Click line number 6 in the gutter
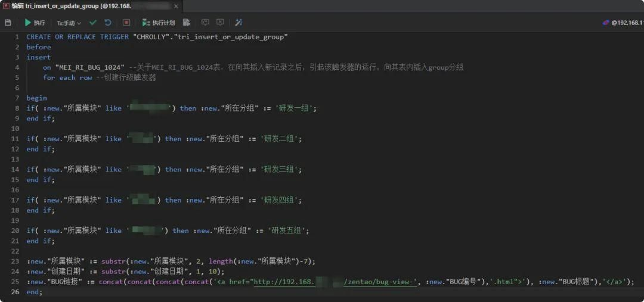 [17, 88]
